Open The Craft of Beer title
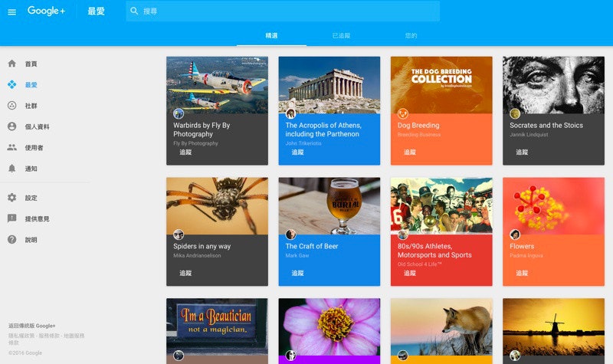 coord(312,246)
